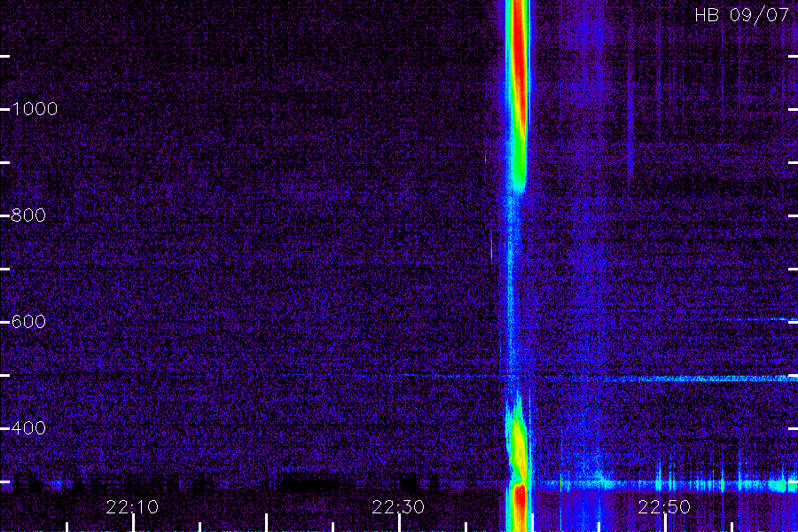Click the 22:10 time axis label
This screenshot has width=798, height=532.
click(132, 506)
